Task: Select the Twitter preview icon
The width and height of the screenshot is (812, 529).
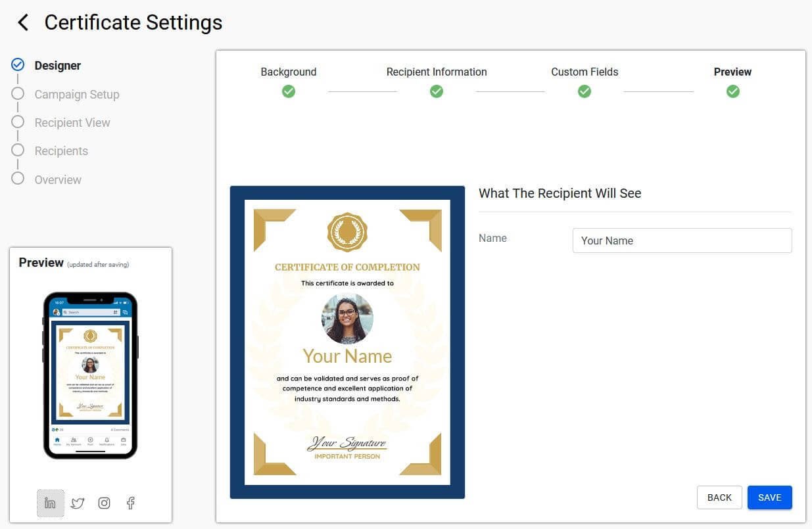Action: tap(77, 503)
